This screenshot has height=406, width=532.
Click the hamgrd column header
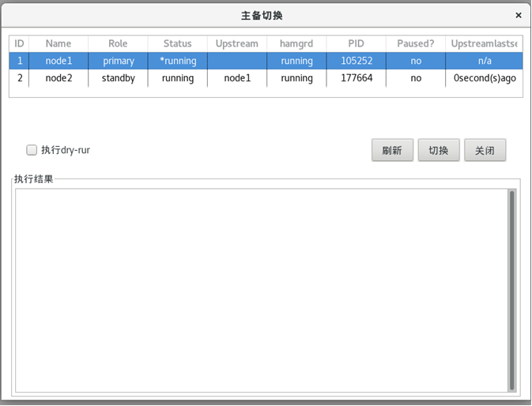[x=296, y=43]
